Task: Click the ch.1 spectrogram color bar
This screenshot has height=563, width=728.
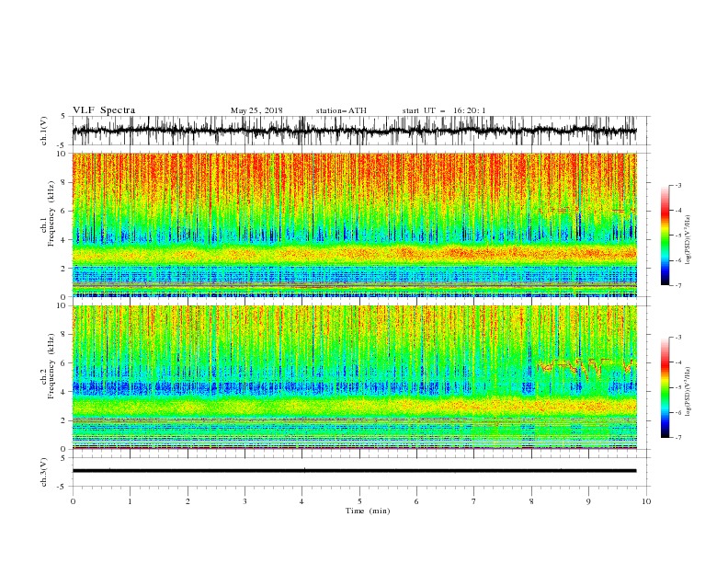Action: point(665,235)
